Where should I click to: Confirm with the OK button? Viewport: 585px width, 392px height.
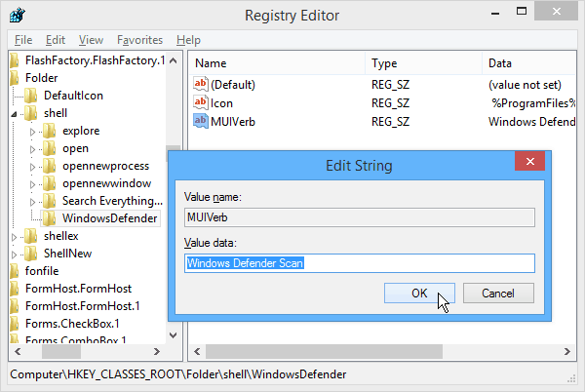[x=419, y=294]
